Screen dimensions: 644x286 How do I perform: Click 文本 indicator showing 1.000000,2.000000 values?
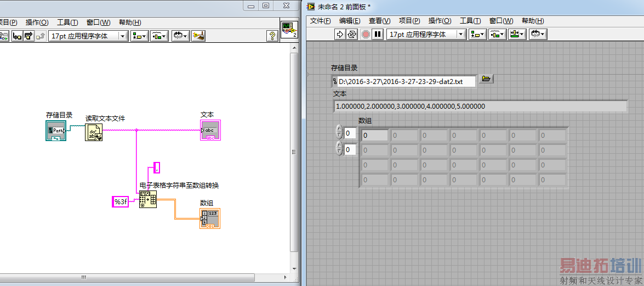[480, 106]
